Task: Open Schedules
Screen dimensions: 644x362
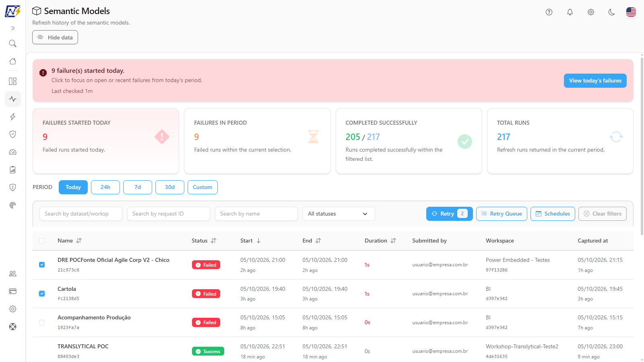Action: click(x=553, y=214)
